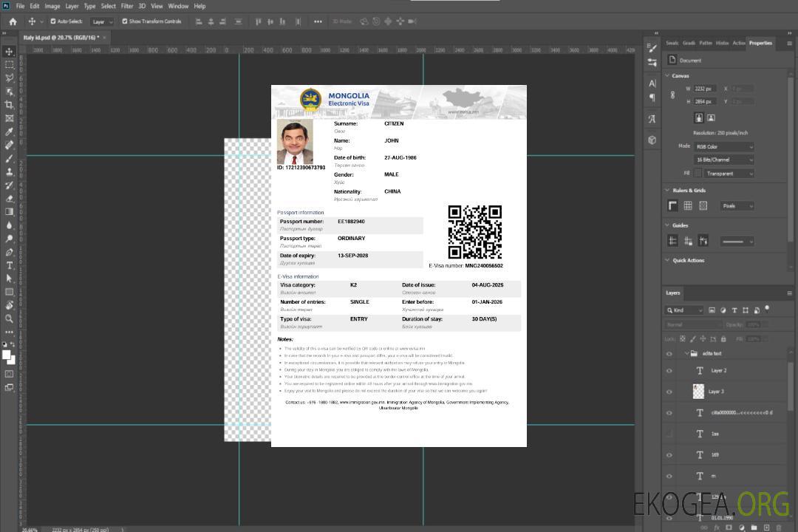This screenshot has width=798, height=532.
Task: Open the Auto-Select Layer dropdown
Action: tap(102, 22)
